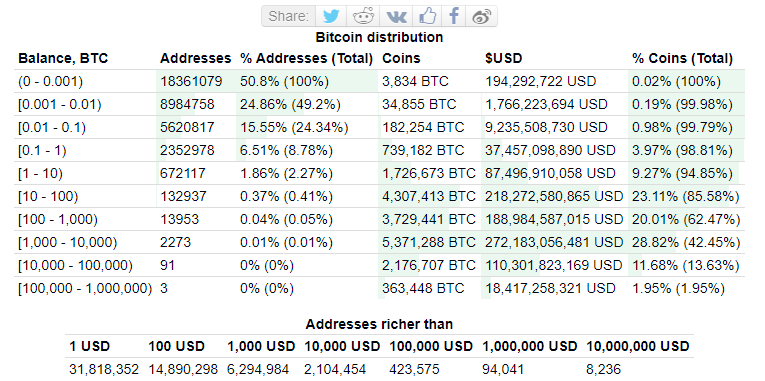
Task: Click the Balance, BTC column header
Action: pos(63,59)
